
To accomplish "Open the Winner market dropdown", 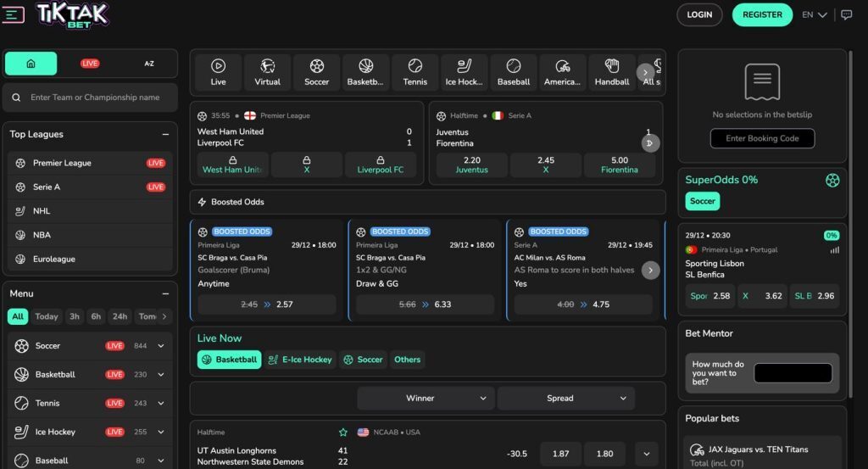I will (426, 398).
